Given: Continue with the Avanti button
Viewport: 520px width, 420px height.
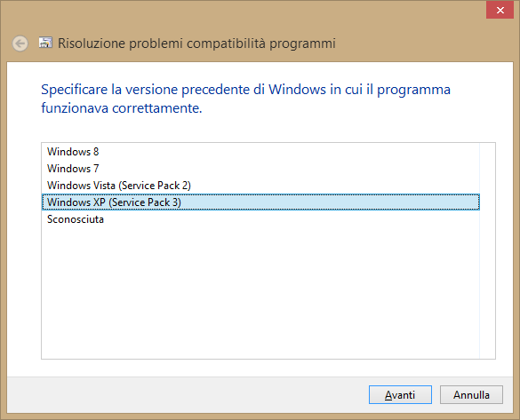Looking at the screenshot, I should click(x=400, y=394).
